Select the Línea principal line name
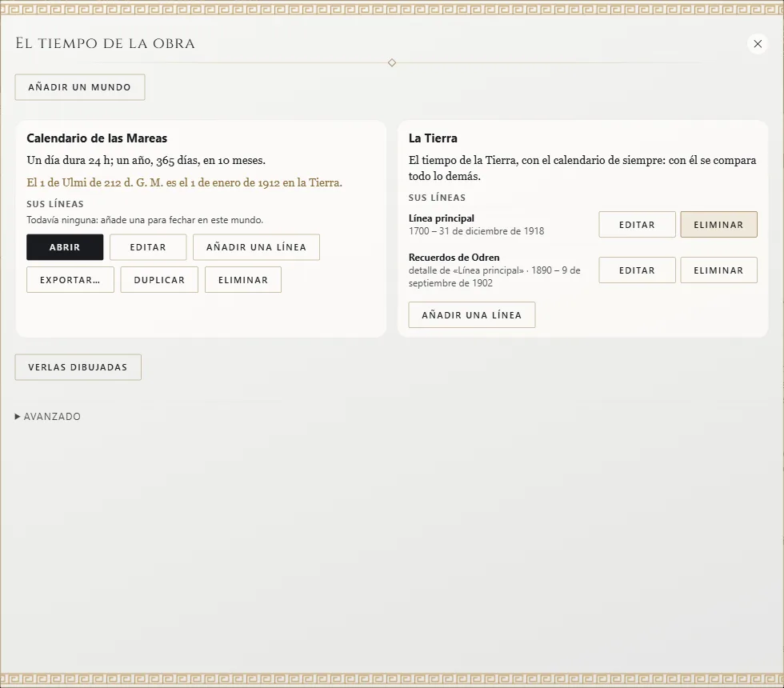The width and height of the screenshot is (784, 688). pos(442,218)
